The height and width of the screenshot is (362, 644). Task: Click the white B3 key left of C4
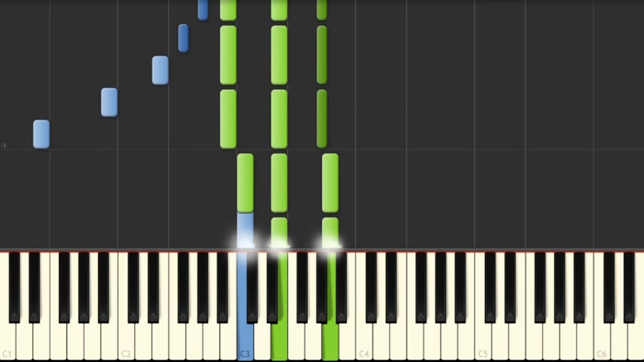[347, 341]
